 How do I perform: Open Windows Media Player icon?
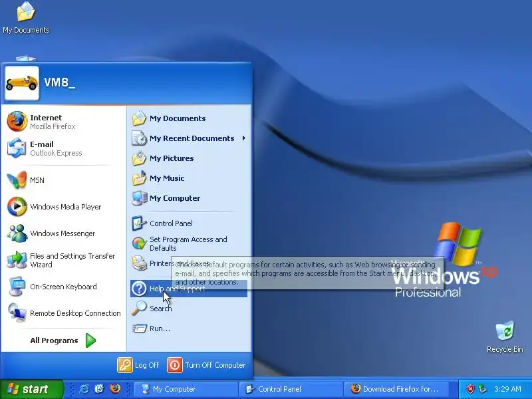17,206
